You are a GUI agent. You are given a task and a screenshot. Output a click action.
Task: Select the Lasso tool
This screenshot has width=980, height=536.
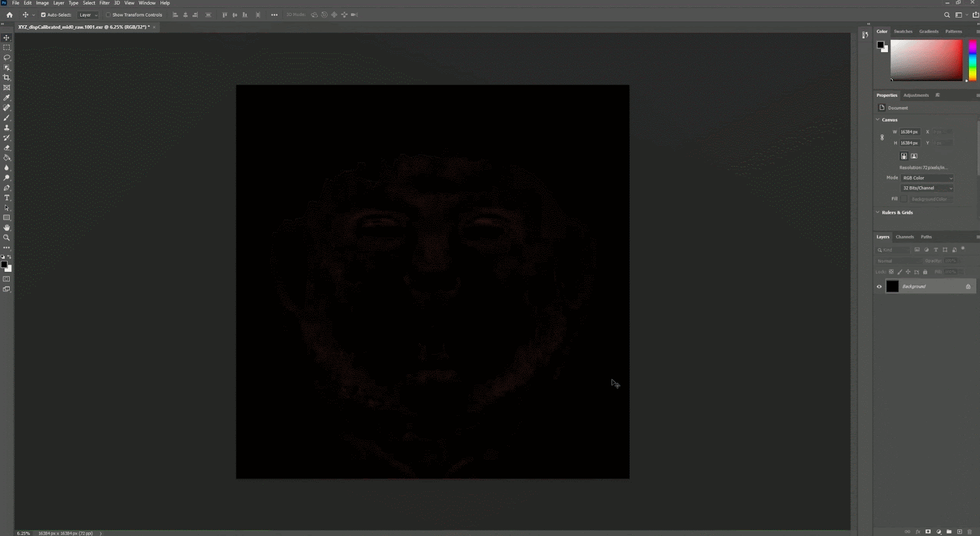tap(7, 58)
